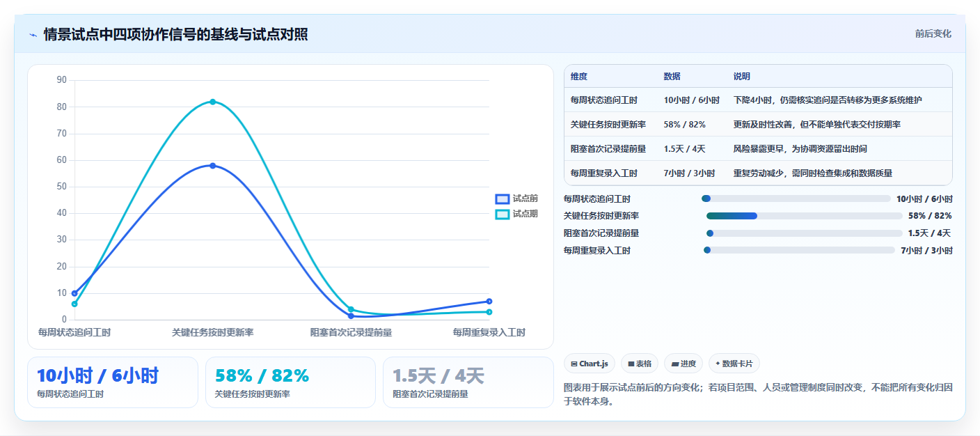Click the 前后变化 label in header
The image size is (980, 436).
click(933, 33)
